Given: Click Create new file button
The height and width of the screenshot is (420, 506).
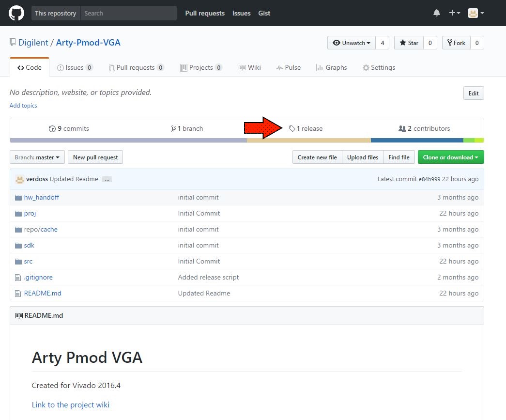Looking at the screenshot, I should pyautogui.click(x=317, y=157).
